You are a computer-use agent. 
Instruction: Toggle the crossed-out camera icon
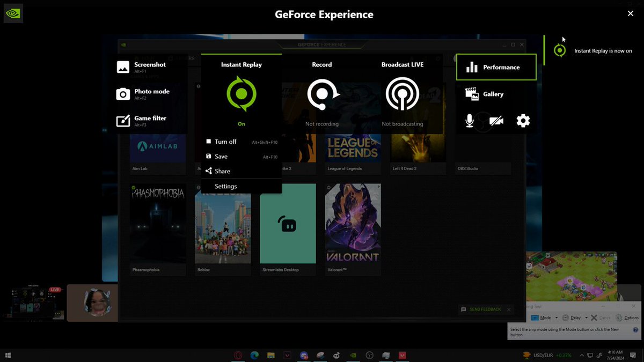pyautogui.click(x=496, y=121)
